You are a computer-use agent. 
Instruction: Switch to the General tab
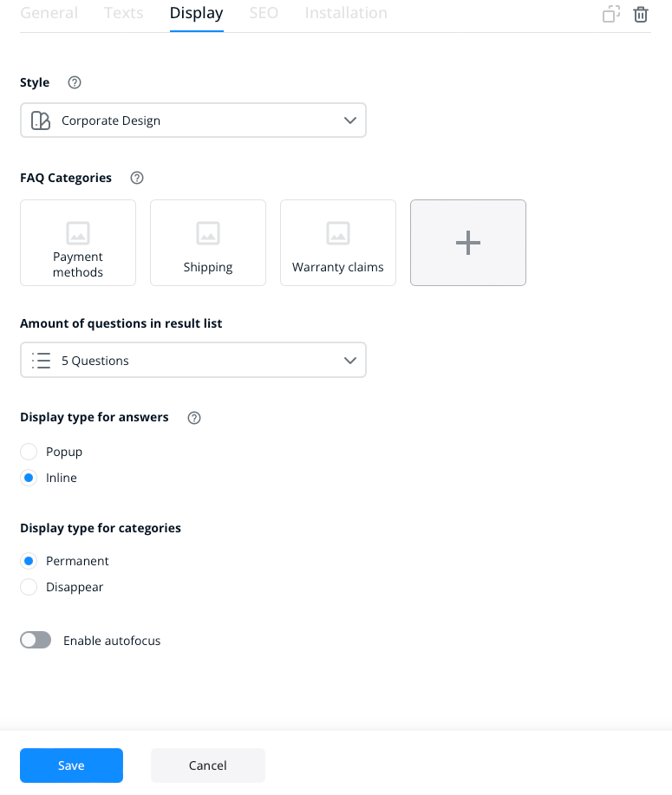coord(49,13)
